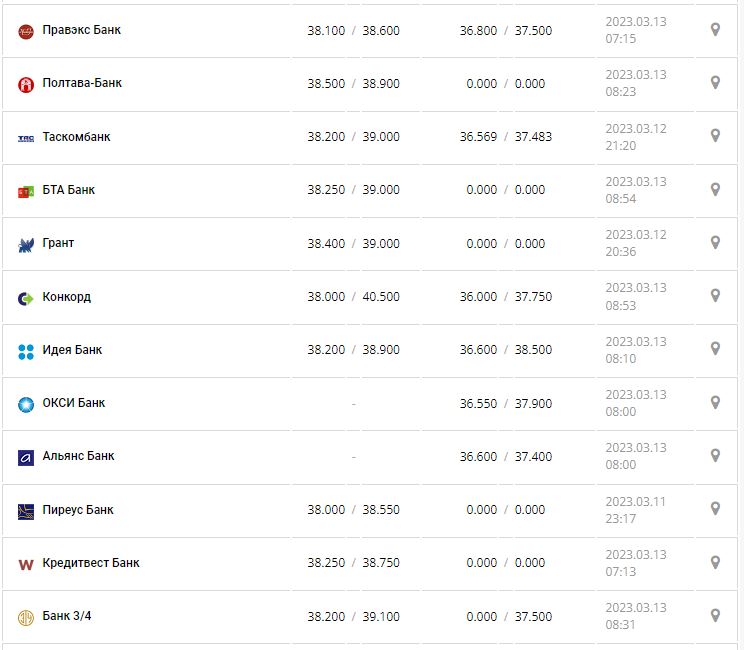Click Альянс Банк rate 36.600 / 37.400
The height and width of the screenshot is (650, 744).
click(x=505, y=456)
